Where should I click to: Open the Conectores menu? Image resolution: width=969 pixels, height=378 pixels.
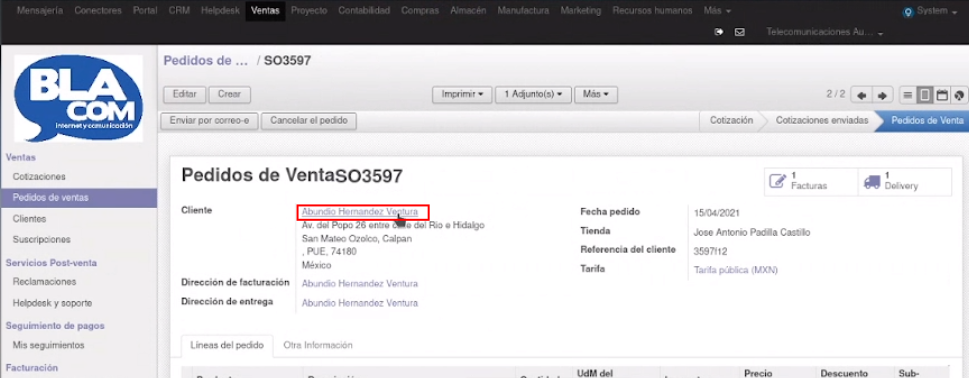coord(98,11)
